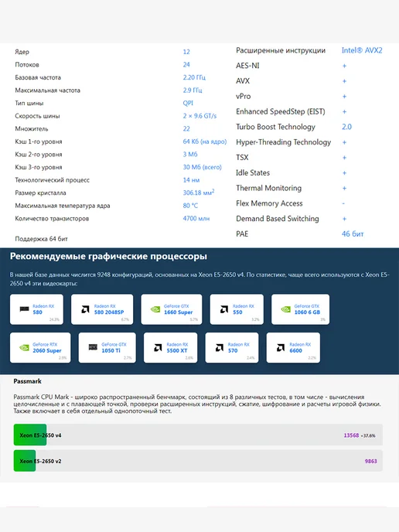The height and width of the screenshot is (532, 399).
Task: Click the Enhanced SpeedStep (EIST) label
Action: pos(281,111)
